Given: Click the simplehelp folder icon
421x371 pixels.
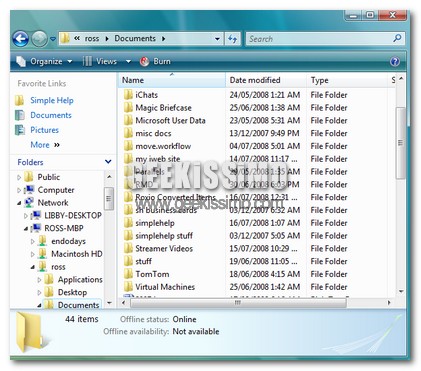Looking at the screenshot, I should click(x=128, y=223).
